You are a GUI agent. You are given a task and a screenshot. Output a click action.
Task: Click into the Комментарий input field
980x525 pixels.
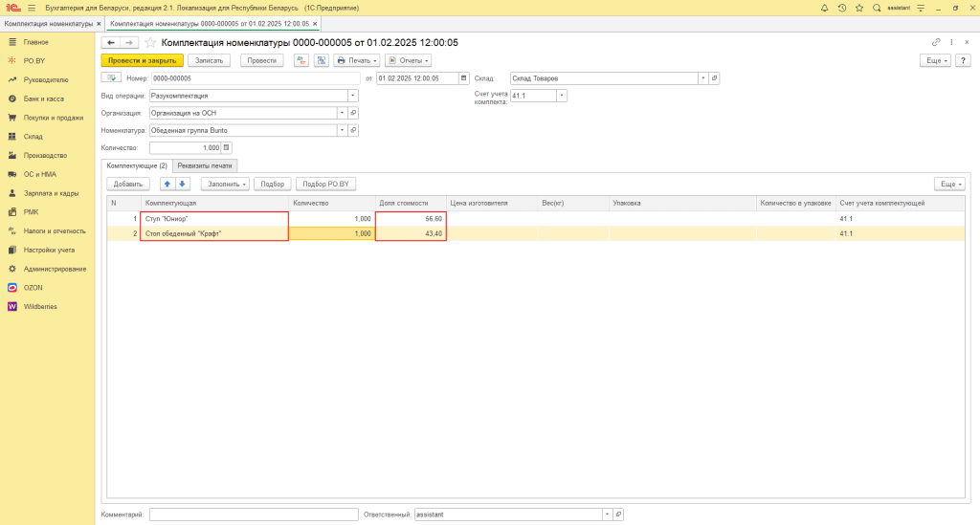click(x=254, y=514)
